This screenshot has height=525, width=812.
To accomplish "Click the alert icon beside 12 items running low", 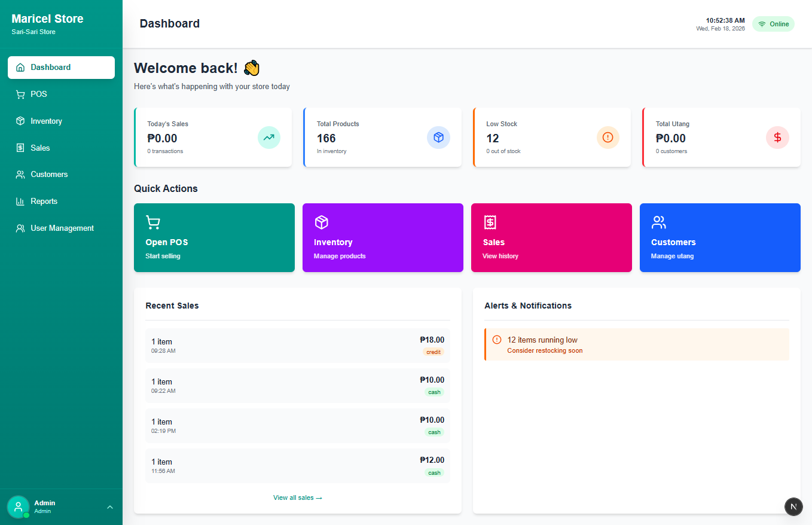I will (x=497, y=340).
